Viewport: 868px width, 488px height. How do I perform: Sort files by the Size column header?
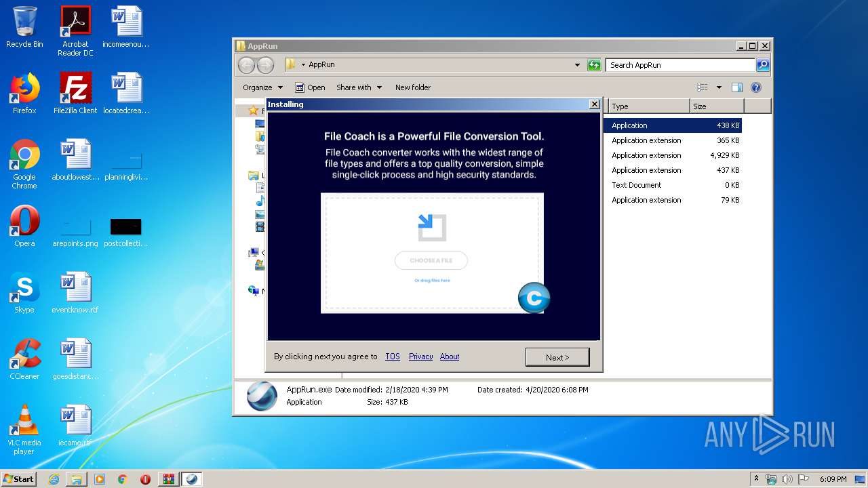[x=717, y=106]
